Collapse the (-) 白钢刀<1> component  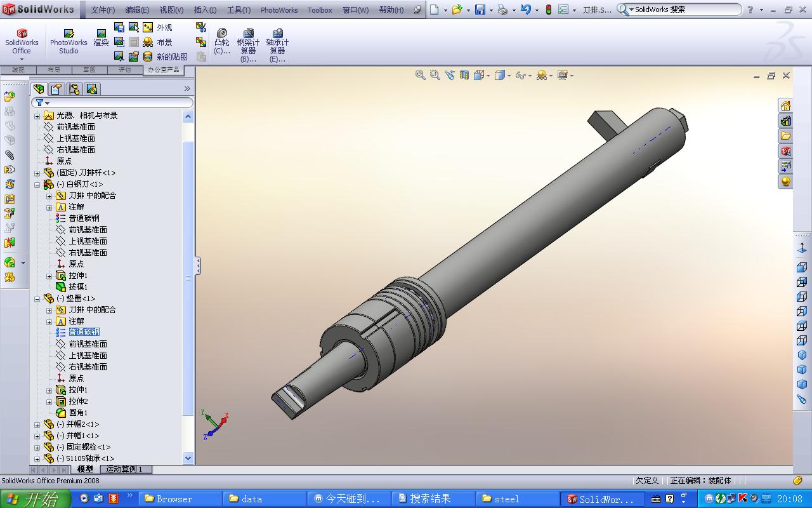[37, 184]
